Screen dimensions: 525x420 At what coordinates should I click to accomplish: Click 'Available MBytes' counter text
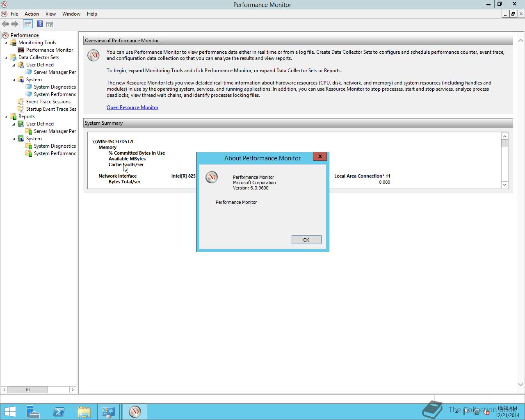127,159
